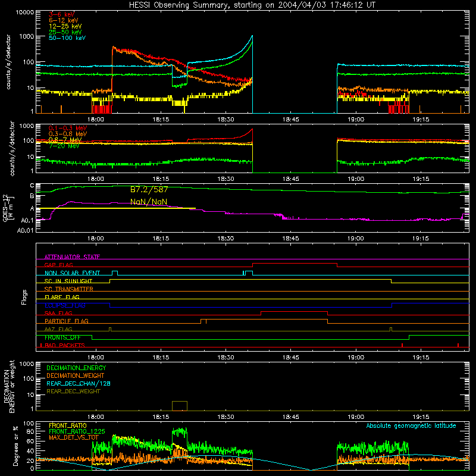The width and height of the screenshot is (476, 476).
Task: Click the raised GAP_FLAG red segment
Action: tap(295, 263)
